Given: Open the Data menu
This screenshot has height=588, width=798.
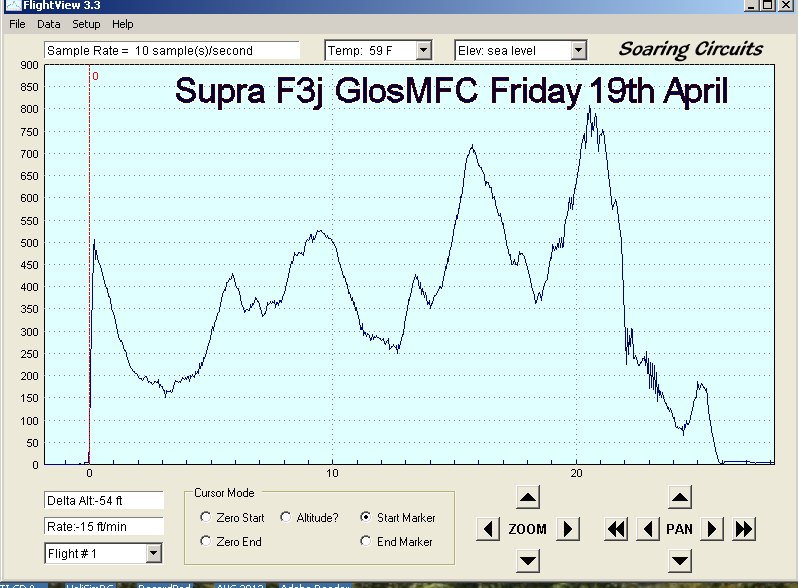Looking at the screenshot, I should 49,24.
